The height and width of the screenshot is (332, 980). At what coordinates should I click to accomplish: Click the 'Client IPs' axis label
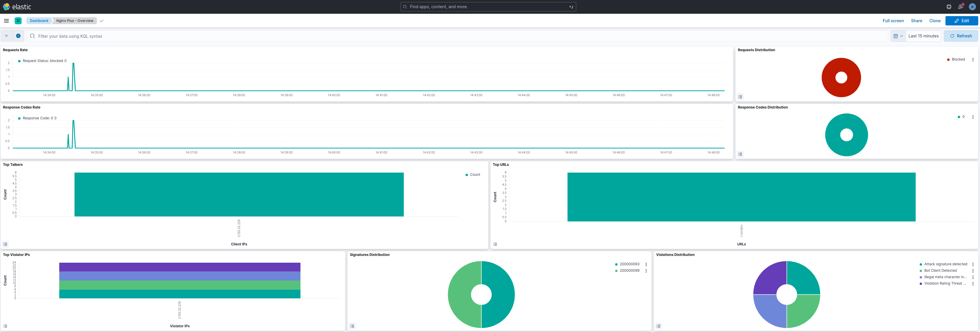[239, 244]
